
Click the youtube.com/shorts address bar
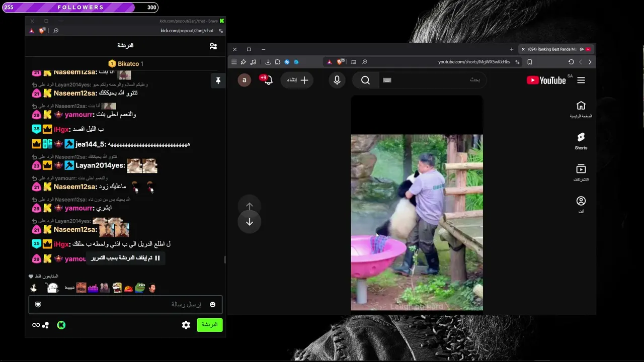coord(474,62)
